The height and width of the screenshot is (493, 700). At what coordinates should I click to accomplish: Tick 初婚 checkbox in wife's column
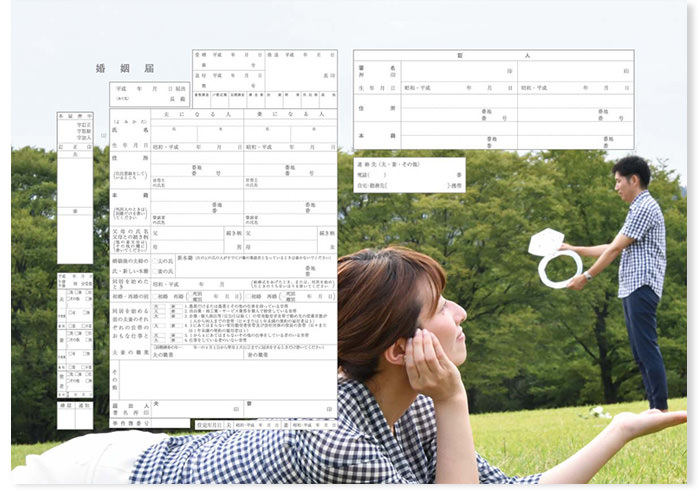(x=250, y=296)
